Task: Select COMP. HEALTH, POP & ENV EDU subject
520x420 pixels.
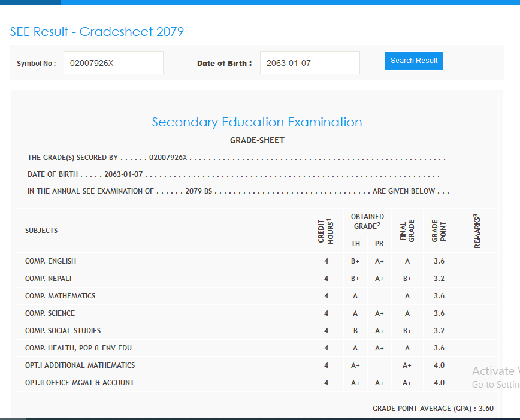Action: pyautogui.click(x=78, y=348)
